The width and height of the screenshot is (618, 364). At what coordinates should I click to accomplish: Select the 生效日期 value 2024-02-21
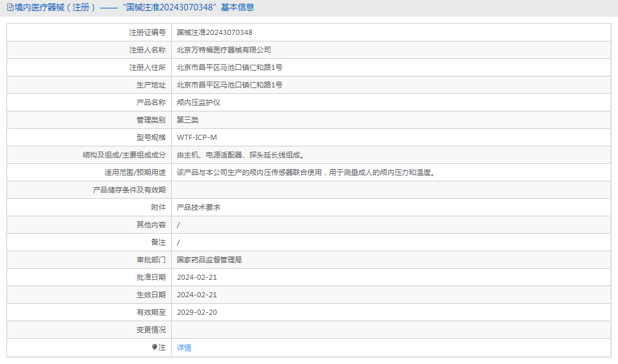point(197,295)
